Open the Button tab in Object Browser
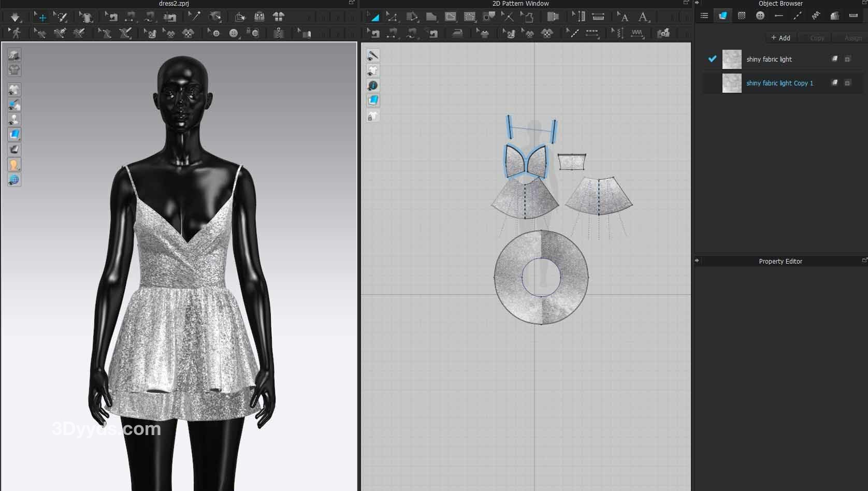 click(x=760, y=16)
